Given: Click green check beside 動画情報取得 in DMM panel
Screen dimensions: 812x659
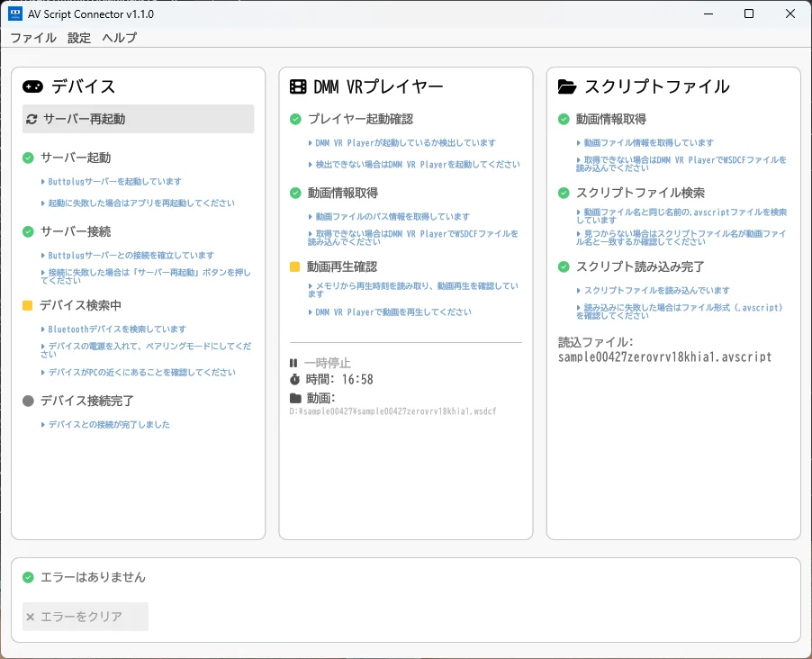Looking at the screenshot, I should point(295,193).
